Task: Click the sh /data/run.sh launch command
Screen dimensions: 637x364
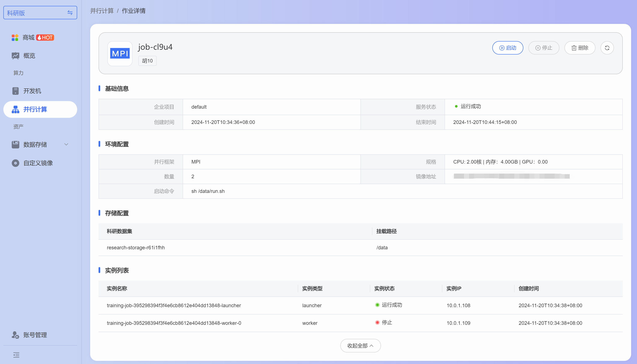Action: (208, 191)
